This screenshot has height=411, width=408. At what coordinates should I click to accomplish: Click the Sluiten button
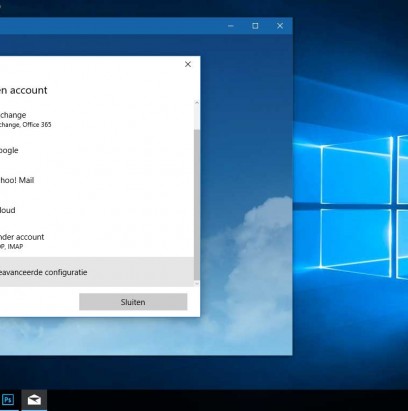[x=133, y=302]
